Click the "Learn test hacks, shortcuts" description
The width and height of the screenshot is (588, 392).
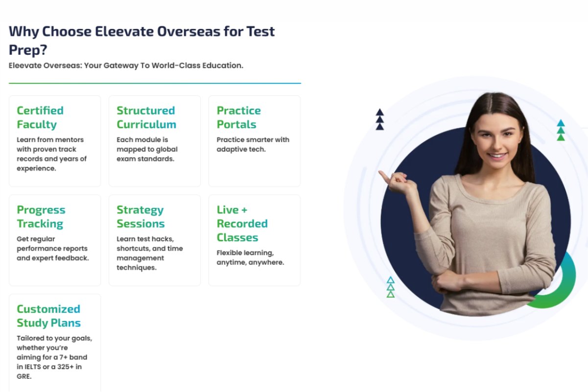click(150, 254)
